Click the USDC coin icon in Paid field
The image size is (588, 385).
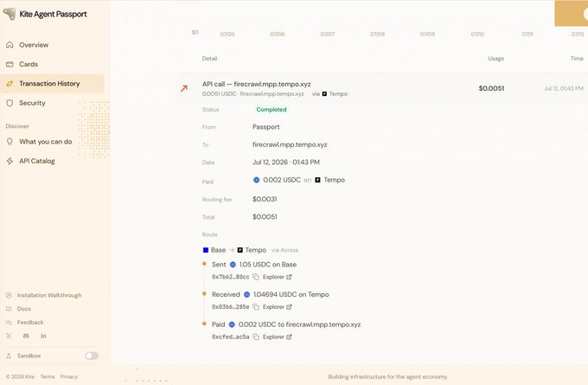pos(257,180)
